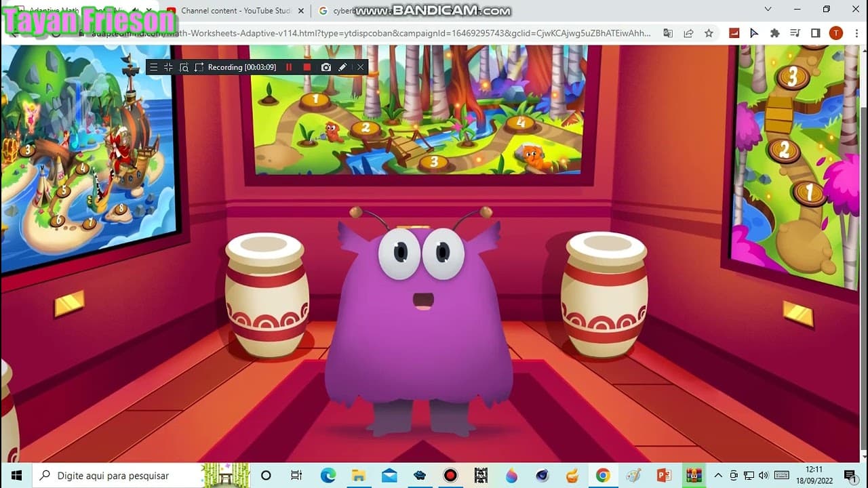Open the Bandicam recording bar menu

point(154,67)
